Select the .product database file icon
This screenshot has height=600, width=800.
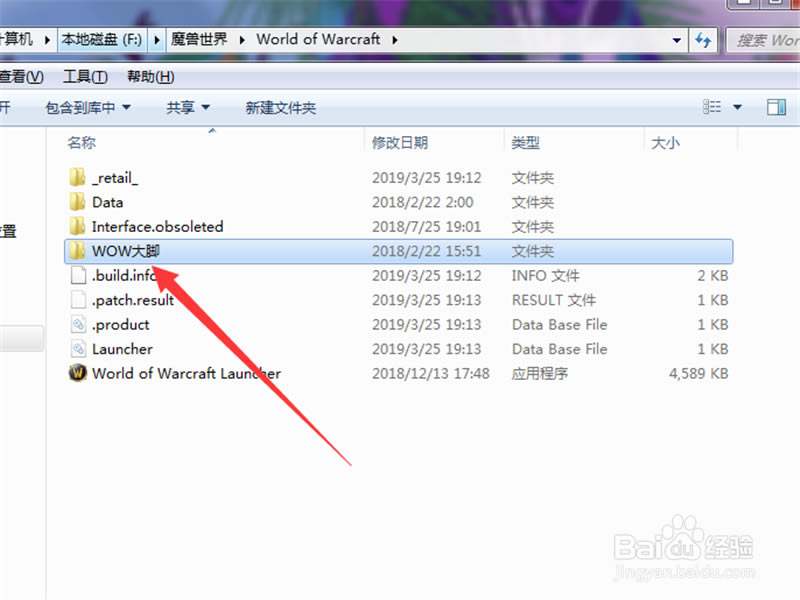click(78, 324)
